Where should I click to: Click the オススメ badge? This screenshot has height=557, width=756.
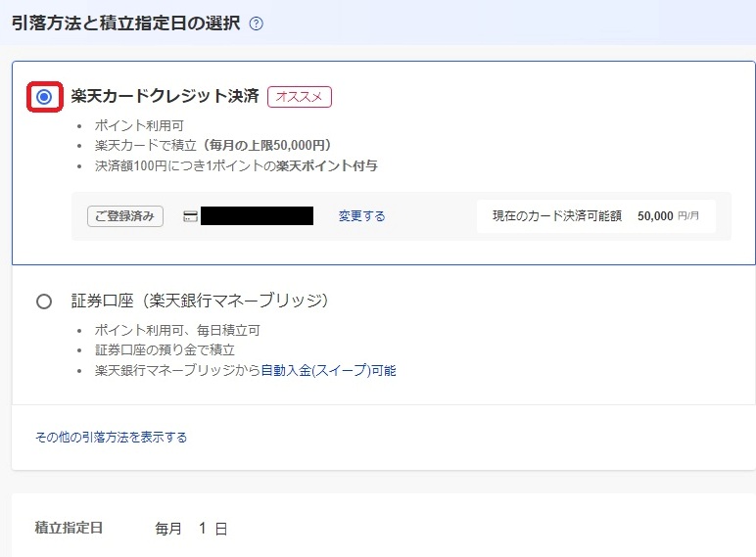[300, 97]
